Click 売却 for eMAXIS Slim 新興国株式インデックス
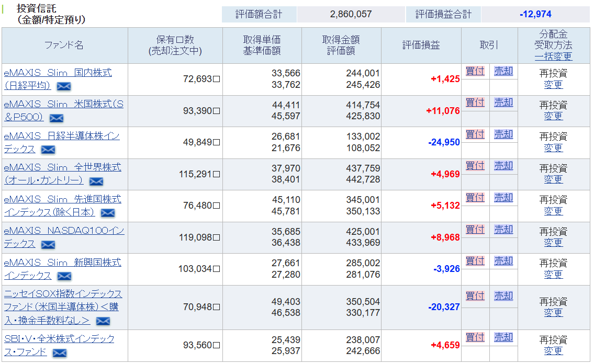 (x=503, y=260)
